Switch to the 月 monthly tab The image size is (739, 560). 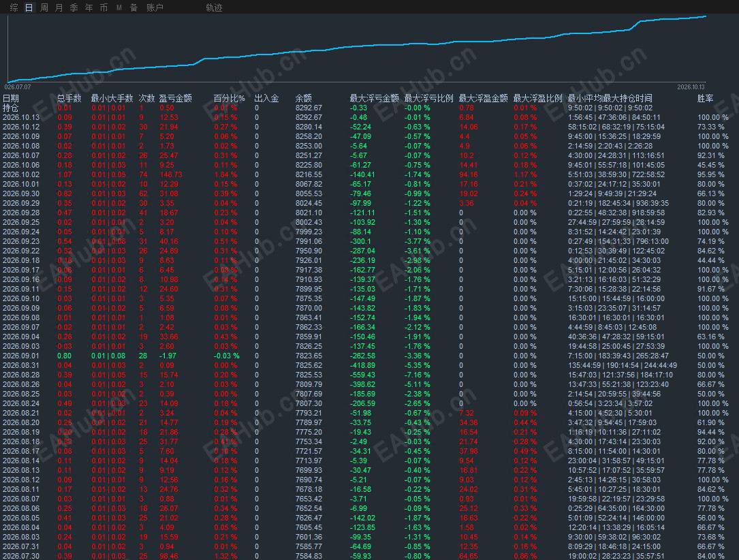[59, 7]
